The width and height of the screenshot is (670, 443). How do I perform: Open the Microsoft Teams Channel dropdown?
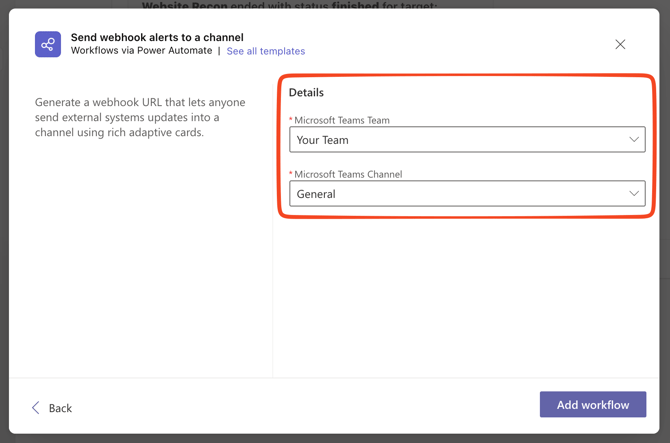click(467, 194)
